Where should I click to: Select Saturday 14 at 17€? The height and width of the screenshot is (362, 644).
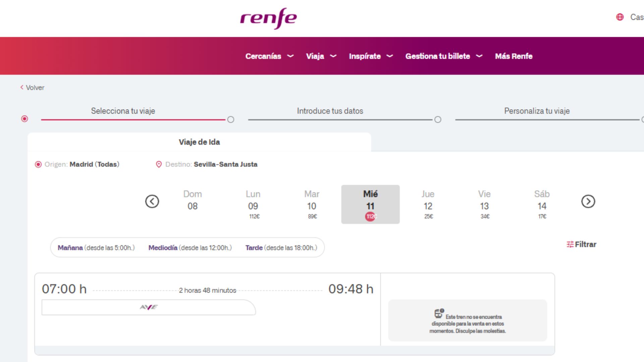tap(542, 204)
